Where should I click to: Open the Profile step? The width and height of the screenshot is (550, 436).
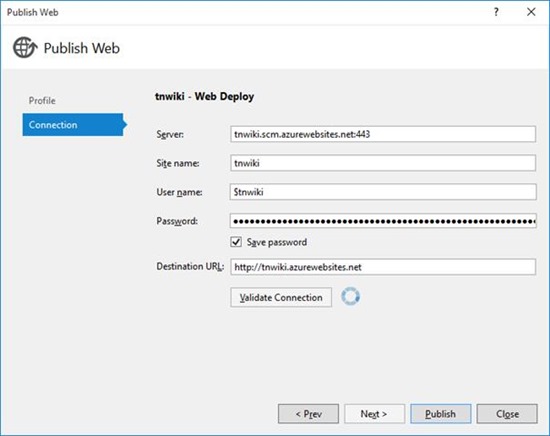point(42,101)
